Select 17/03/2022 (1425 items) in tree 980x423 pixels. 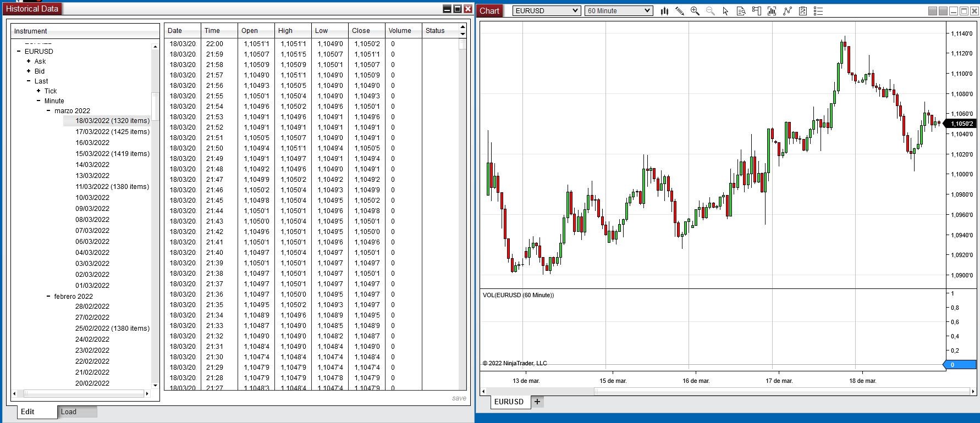(x=112, y=132)
